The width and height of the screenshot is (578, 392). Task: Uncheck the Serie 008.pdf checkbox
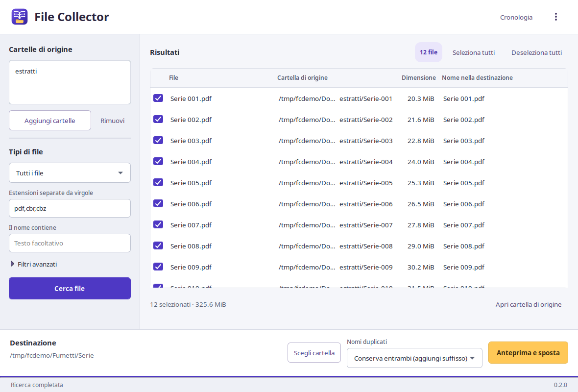(x=158, y=245)
